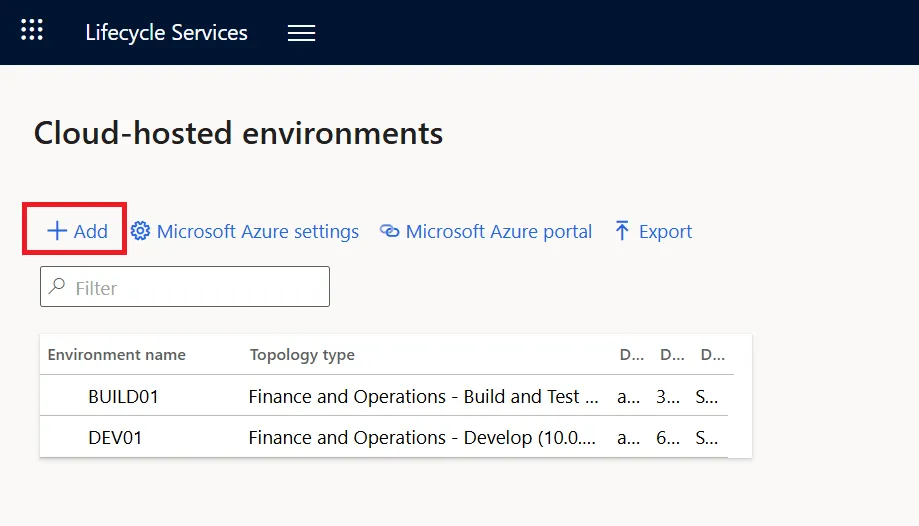Click the Export button
This screenshot has width=919, height=526.
pos(653,231)
